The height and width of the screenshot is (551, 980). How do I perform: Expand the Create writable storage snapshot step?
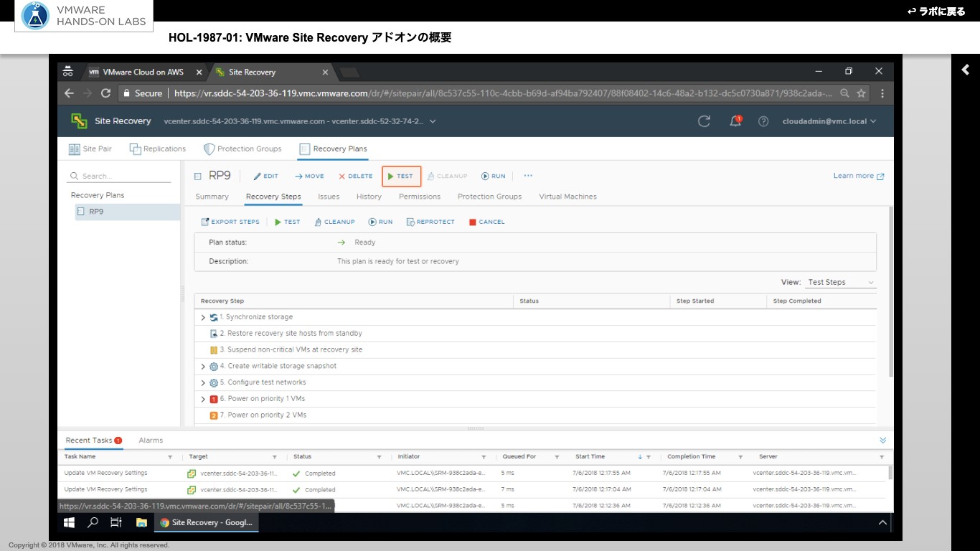pos(203,367)
